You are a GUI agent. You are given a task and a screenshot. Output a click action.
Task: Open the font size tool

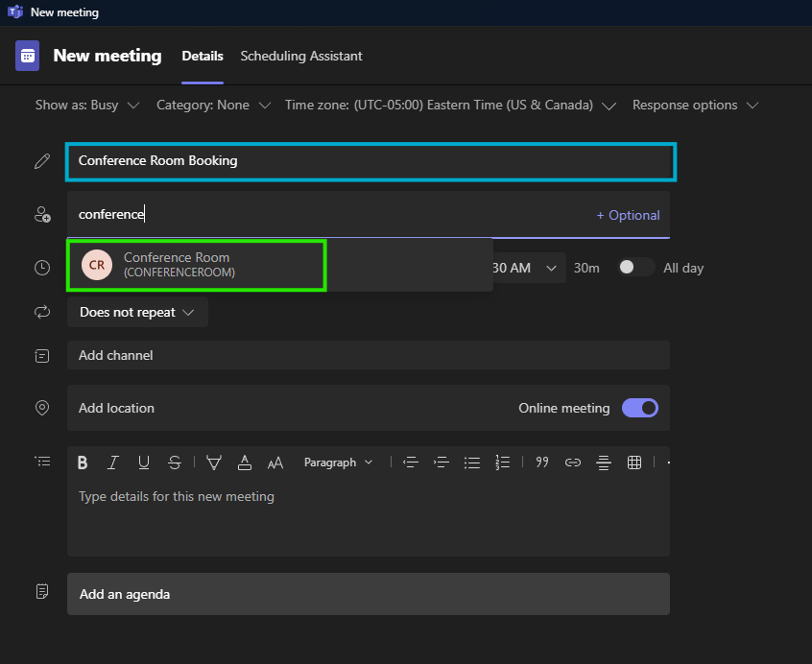[275, 462]
